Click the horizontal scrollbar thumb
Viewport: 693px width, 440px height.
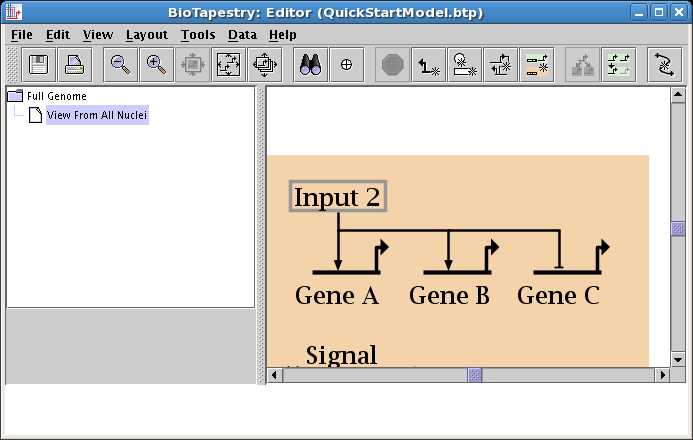click(476, 375)
